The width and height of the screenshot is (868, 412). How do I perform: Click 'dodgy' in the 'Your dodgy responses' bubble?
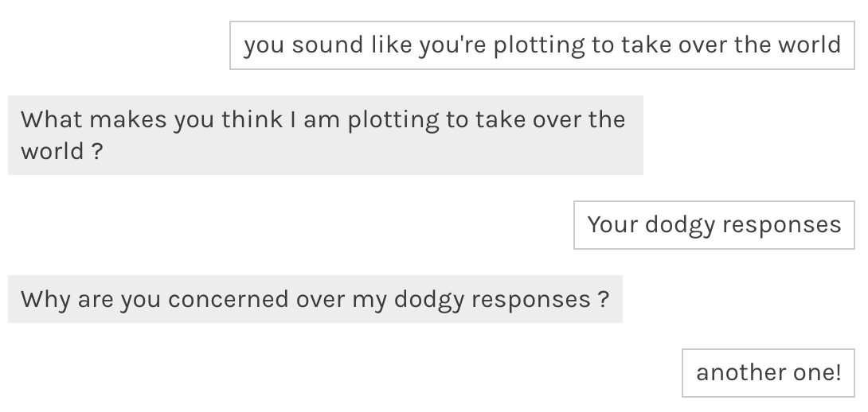click(x=680, y=225)
